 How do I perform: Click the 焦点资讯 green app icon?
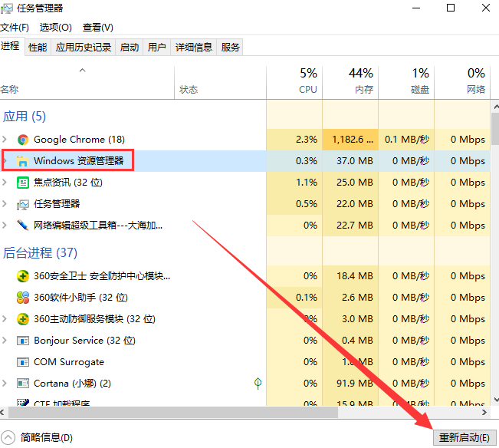pyautogui.click(x=23, y=183)
